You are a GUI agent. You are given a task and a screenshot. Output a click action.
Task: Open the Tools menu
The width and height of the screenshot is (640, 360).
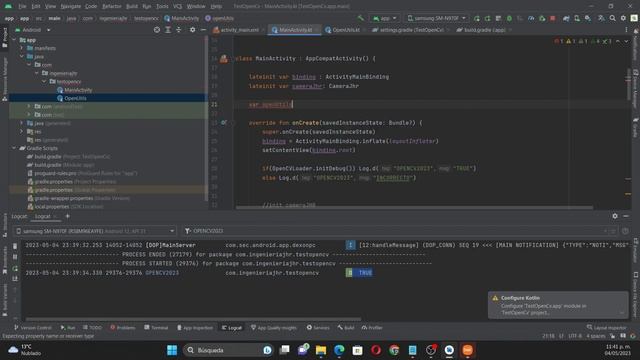(x=162, y=6)
